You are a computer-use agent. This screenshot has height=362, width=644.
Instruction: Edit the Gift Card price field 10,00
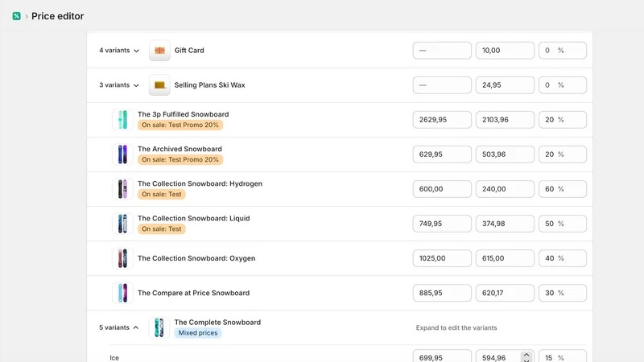[x=505, y=51]
